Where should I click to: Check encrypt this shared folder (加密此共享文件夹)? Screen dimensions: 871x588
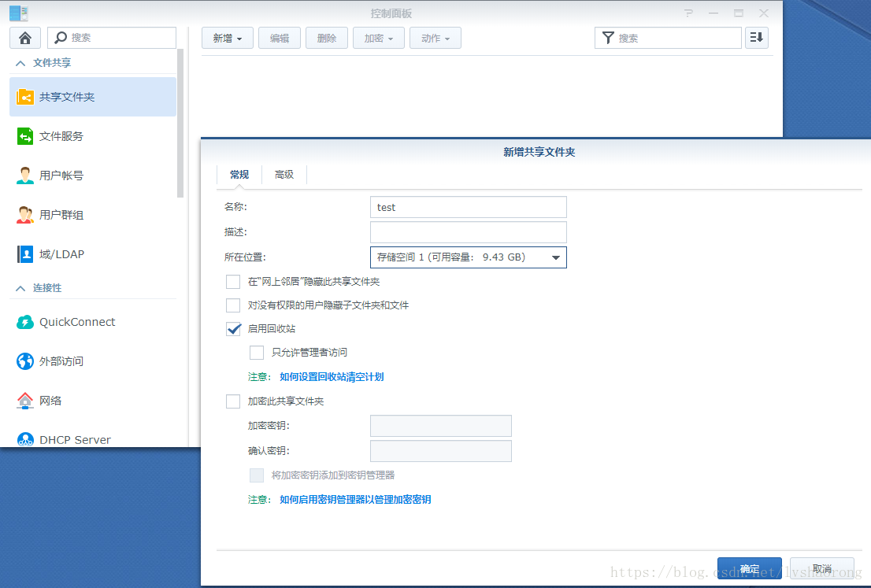click(233, 401)
